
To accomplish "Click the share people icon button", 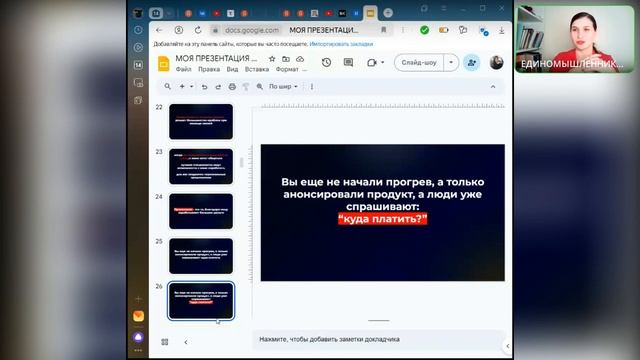I will pyautogui.click(x=472, y=62).
